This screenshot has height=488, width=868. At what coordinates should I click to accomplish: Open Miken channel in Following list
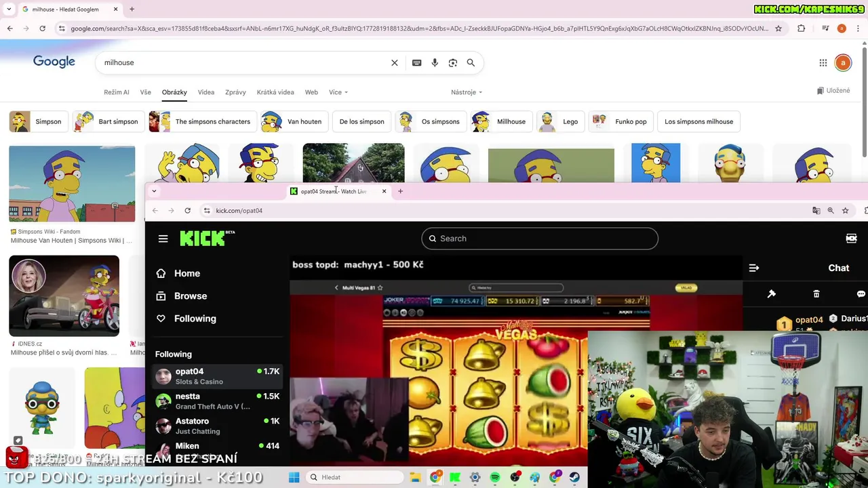click(x=217, y=449)
